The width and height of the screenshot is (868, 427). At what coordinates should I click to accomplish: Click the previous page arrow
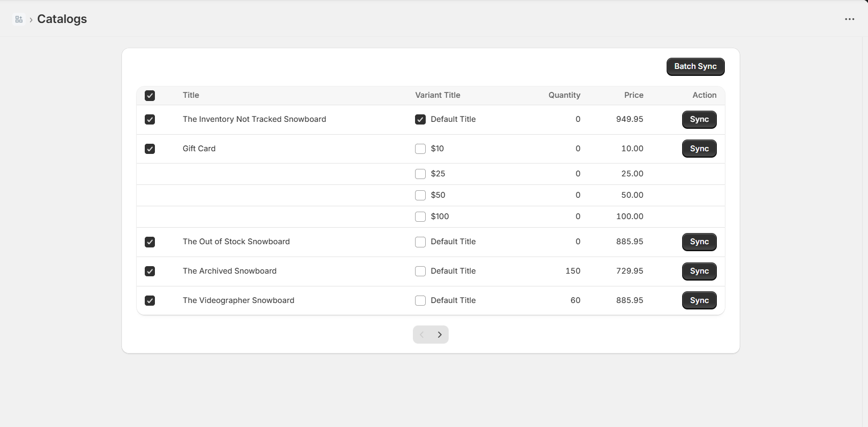[422, 335]
